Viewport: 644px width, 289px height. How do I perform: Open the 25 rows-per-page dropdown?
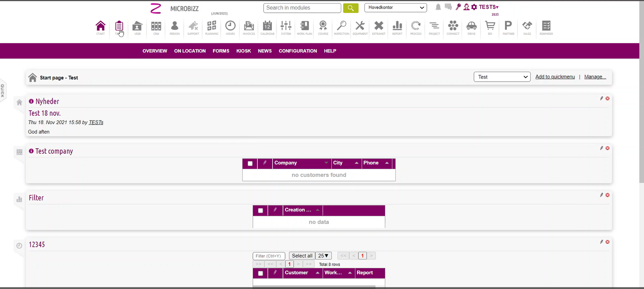[x=323, y=256]
